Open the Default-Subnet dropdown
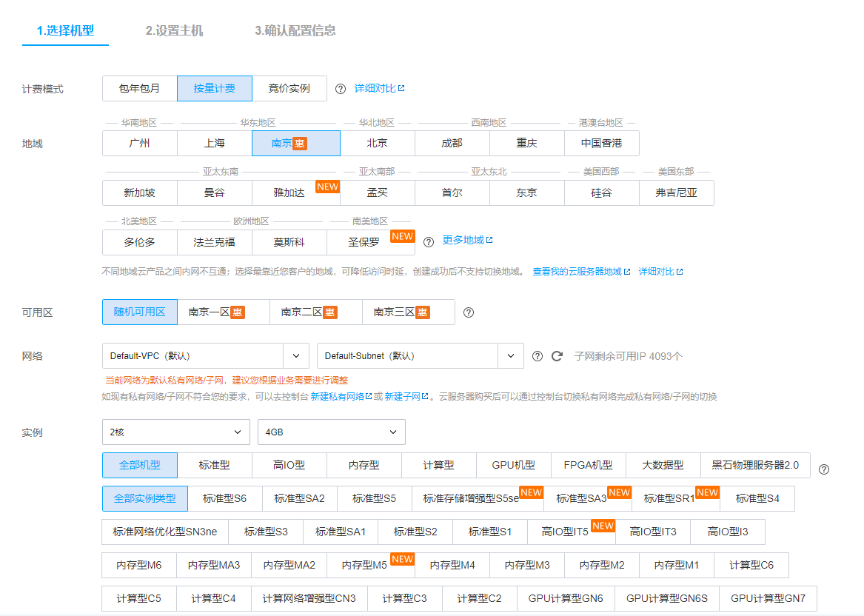 (420, 356)
